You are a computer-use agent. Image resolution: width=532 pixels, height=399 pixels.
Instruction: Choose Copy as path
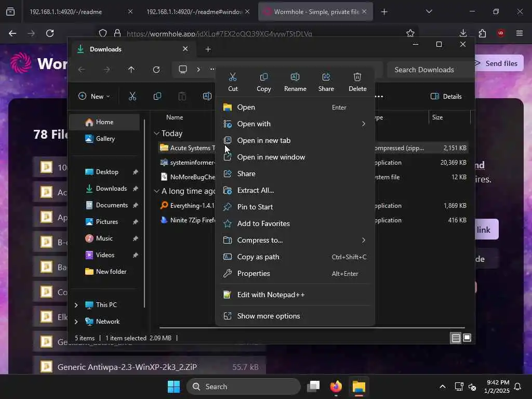tap(295, 257)
